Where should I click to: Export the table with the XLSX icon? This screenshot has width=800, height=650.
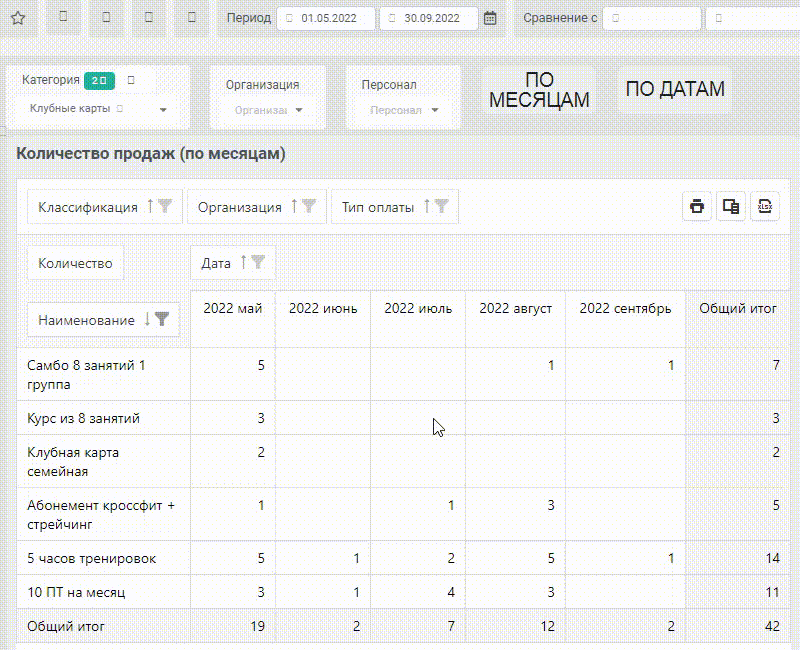765,206
